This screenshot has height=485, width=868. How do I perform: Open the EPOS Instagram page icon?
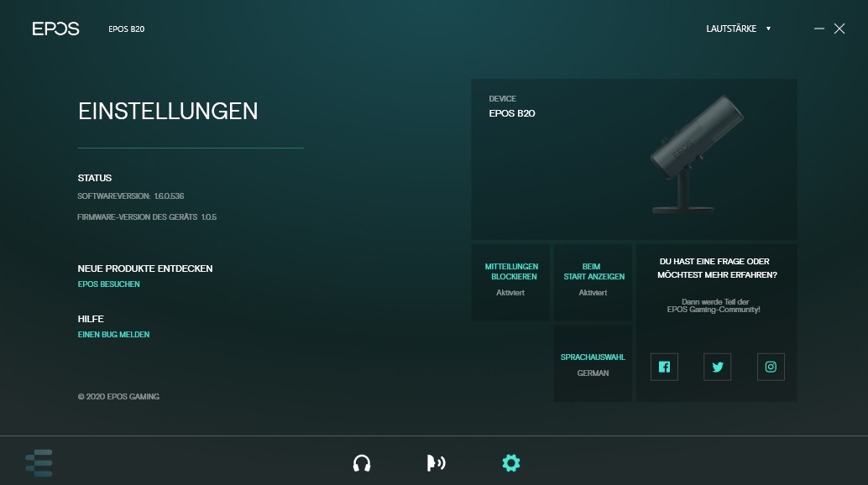771,367
